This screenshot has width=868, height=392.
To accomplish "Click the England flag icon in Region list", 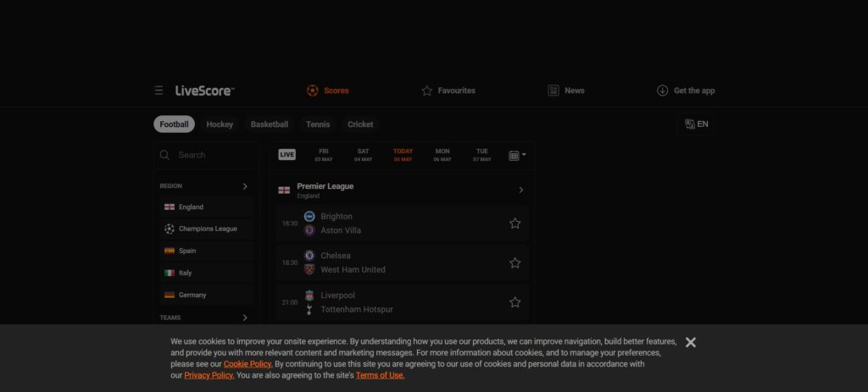I will coord(170,207).
